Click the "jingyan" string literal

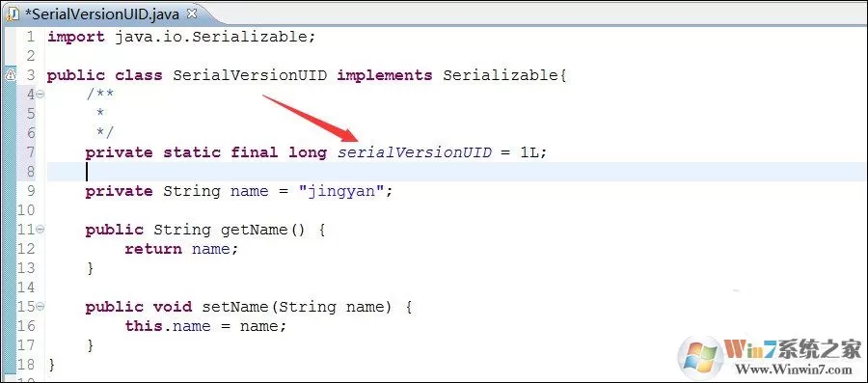coord(339,191)
